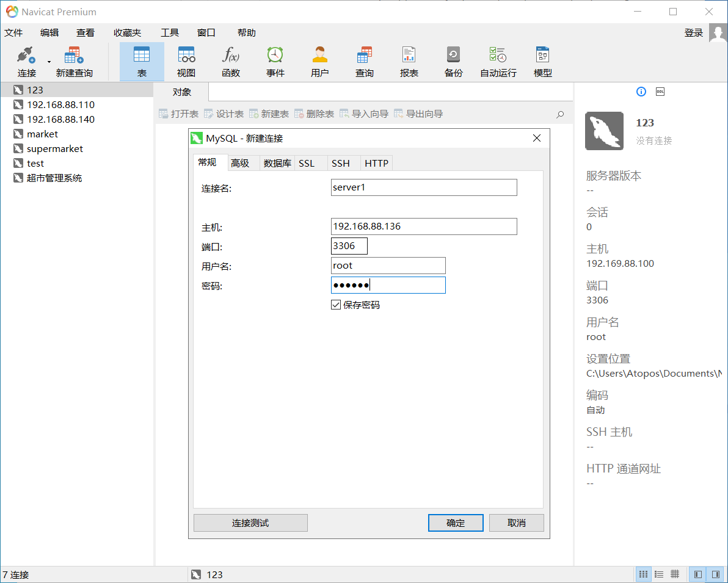Viewport: 728px width, 583px height.
Task: Switch to the detail list view in status bar
Action: (x=659, y=574)
